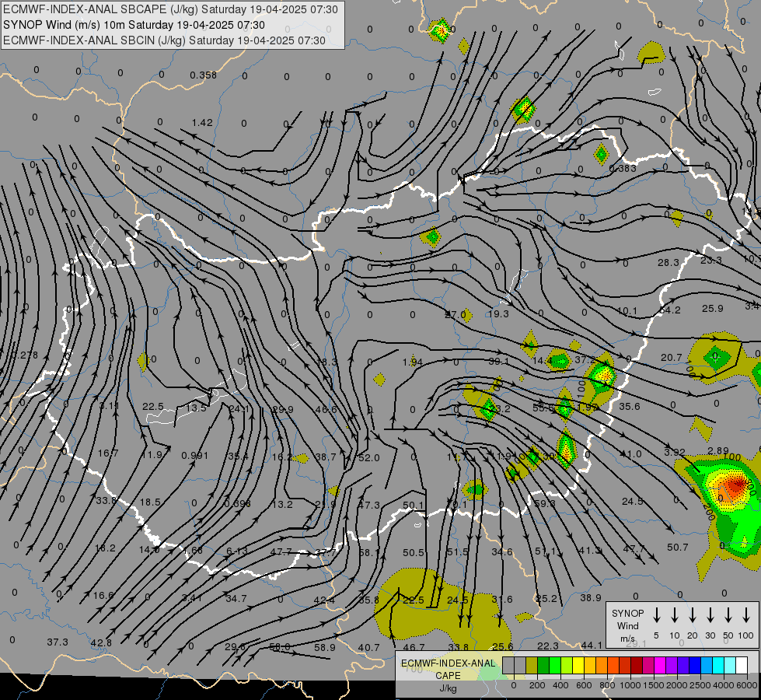Click the 2.89 value near CAPE hotspot
Viewport: 761px width, 700px height.
click(x=718, y=450)
